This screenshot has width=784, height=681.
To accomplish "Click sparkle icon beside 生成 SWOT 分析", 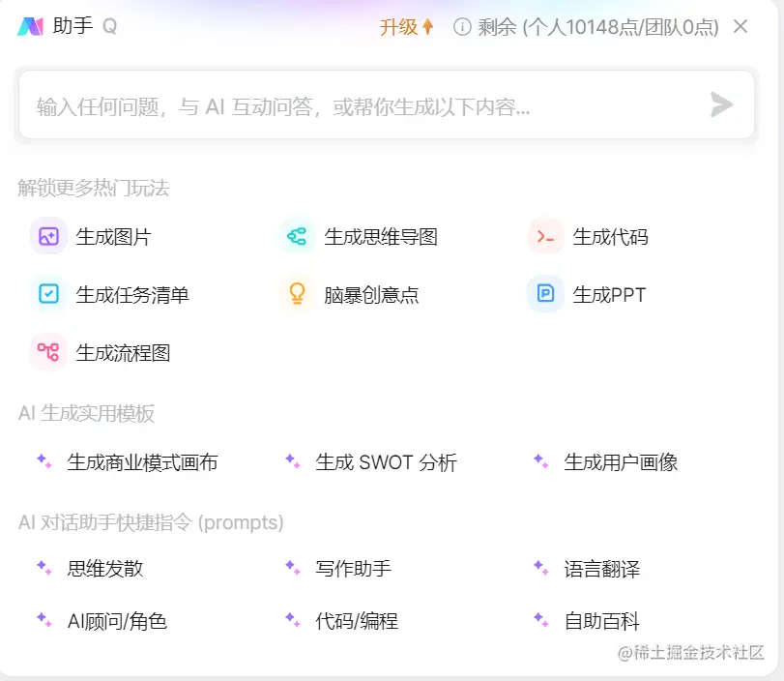I will [x=293, y=460].
